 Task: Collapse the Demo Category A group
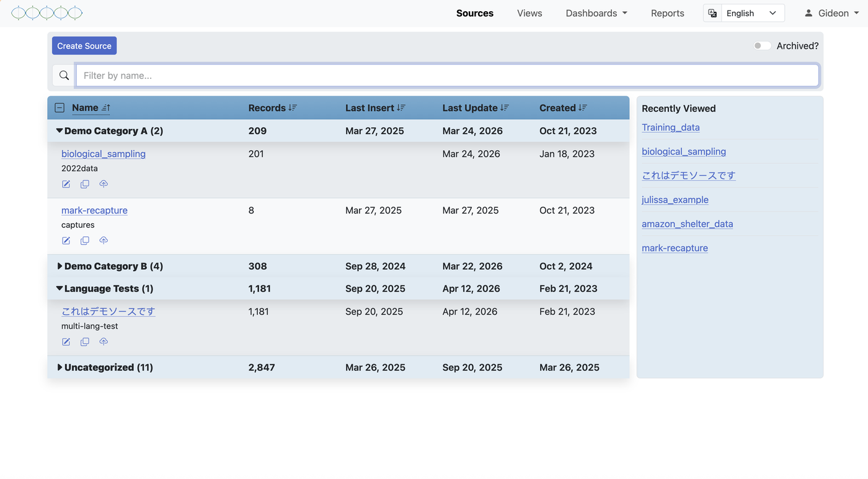coord(60,130)
